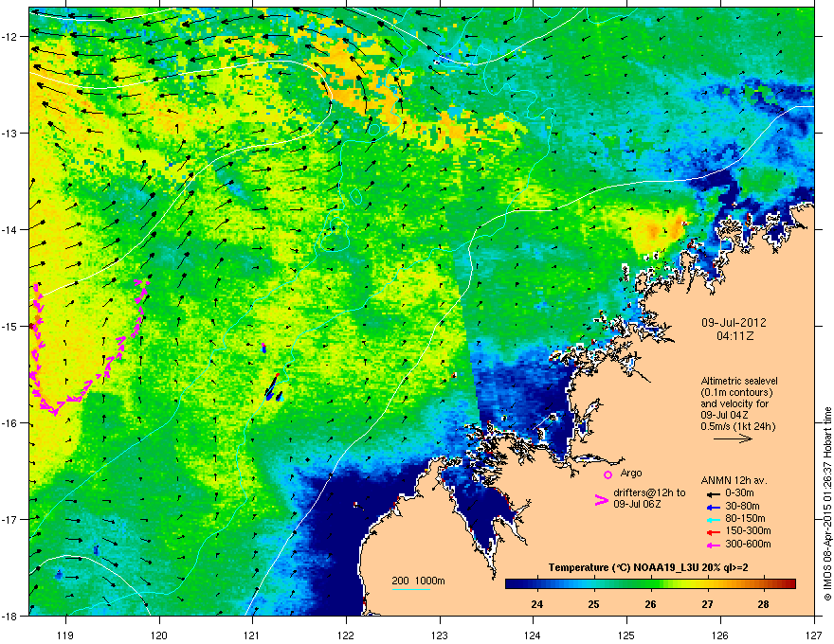
Task: Click latitude axis label -17
Action: (x=10, y=519)
